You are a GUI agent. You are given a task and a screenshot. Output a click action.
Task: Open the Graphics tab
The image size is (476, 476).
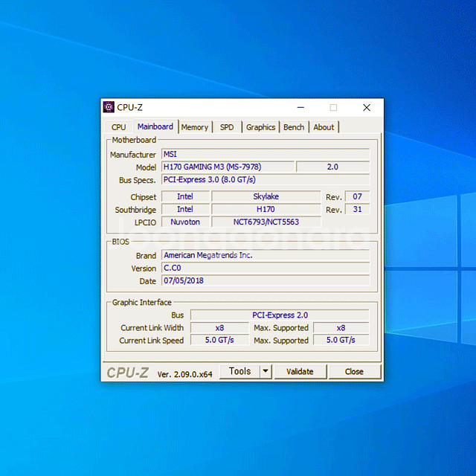point(260,127)
